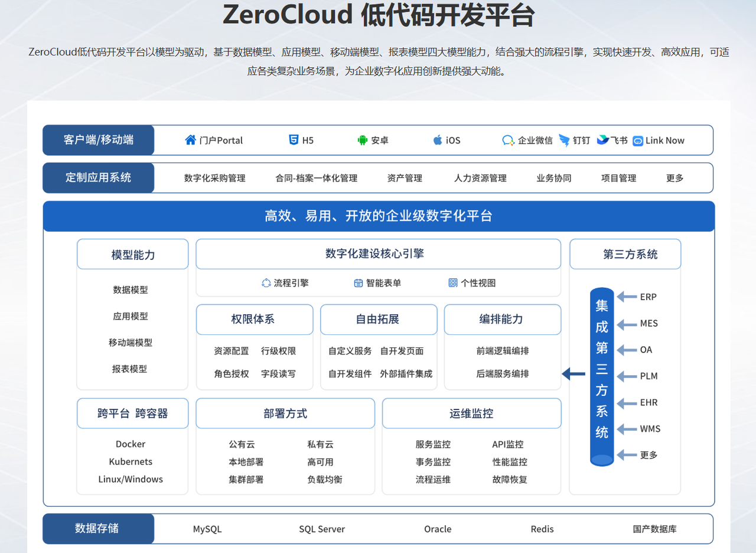Click the arrow icon beside OA
Screen dimensions: 756x553
point(626,350)
